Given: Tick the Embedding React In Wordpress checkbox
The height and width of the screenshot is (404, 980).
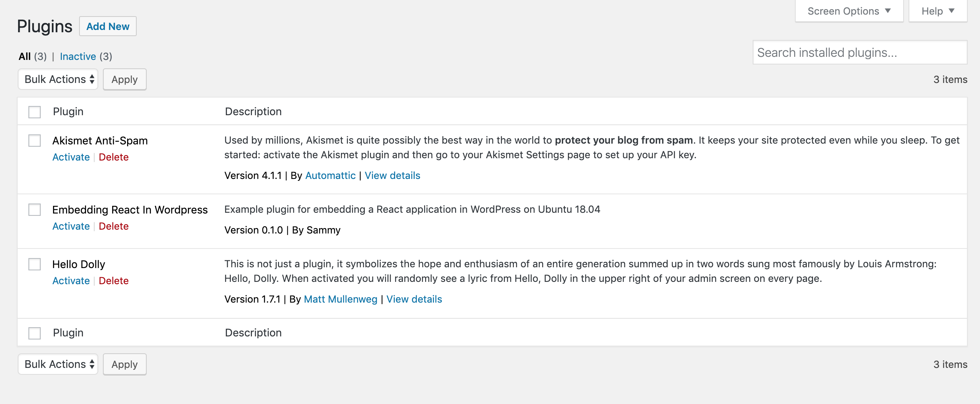Looking at the screenshot, I should tap(35, 210).
